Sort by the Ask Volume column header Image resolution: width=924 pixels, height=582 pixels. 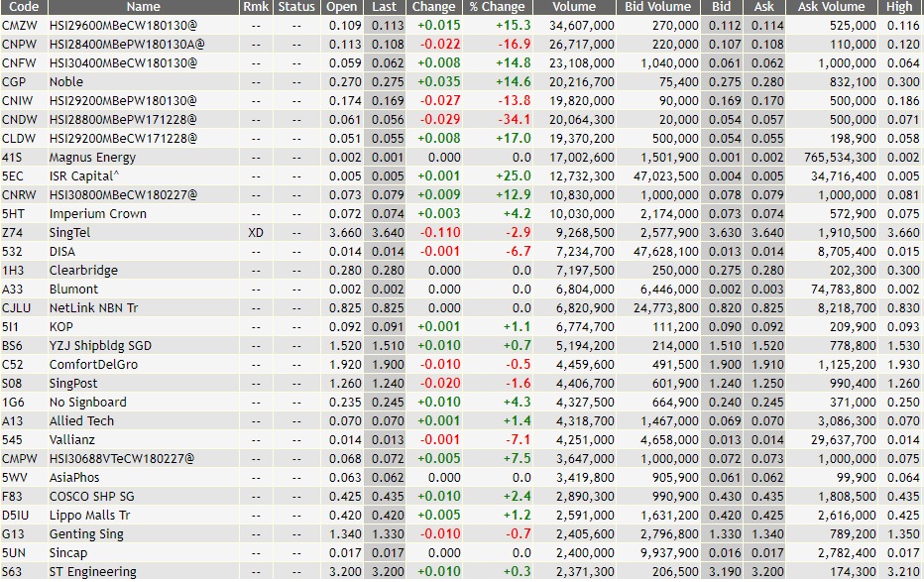[831, 7]
